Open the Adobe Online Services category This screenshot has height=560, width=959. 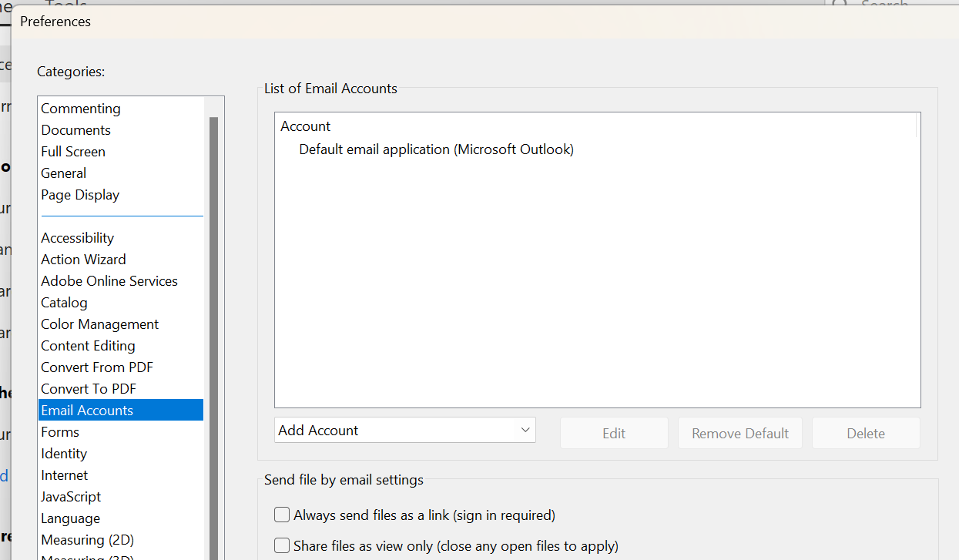pyautogui.click(x=109, y=280)
